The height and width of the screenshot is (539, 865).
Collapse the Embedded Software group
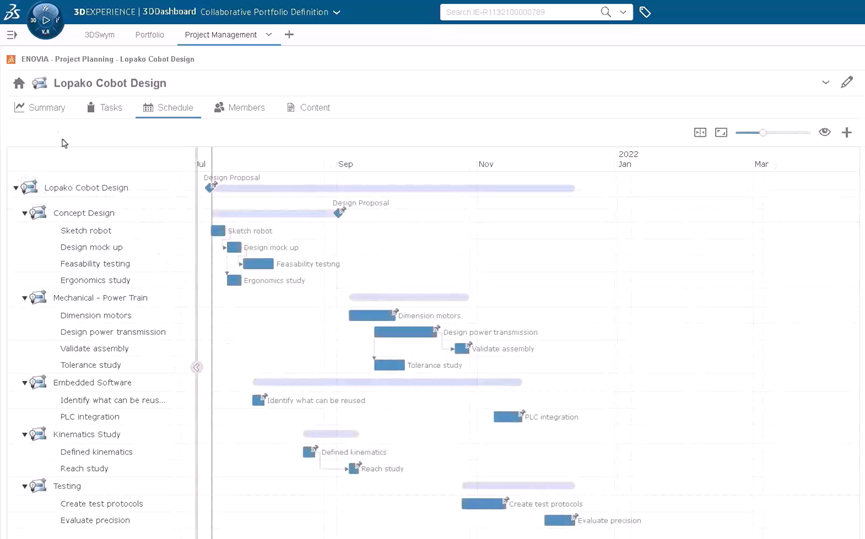pyautogui.click(x=25, y=383)
